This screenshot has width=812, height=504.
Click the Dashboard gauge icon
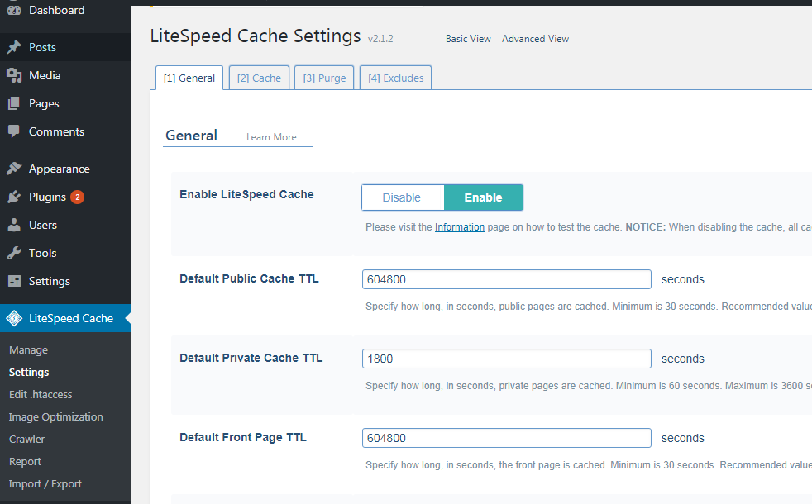[14, 9]
